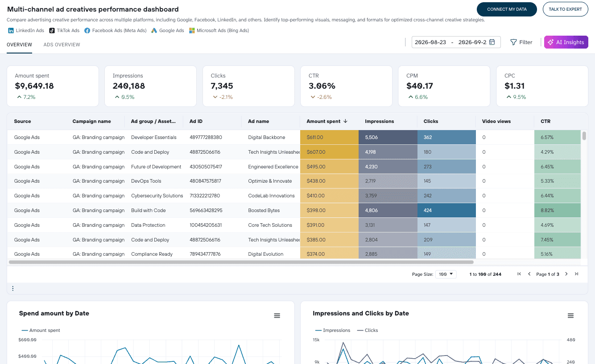Go to first page of table

[519, 274]
